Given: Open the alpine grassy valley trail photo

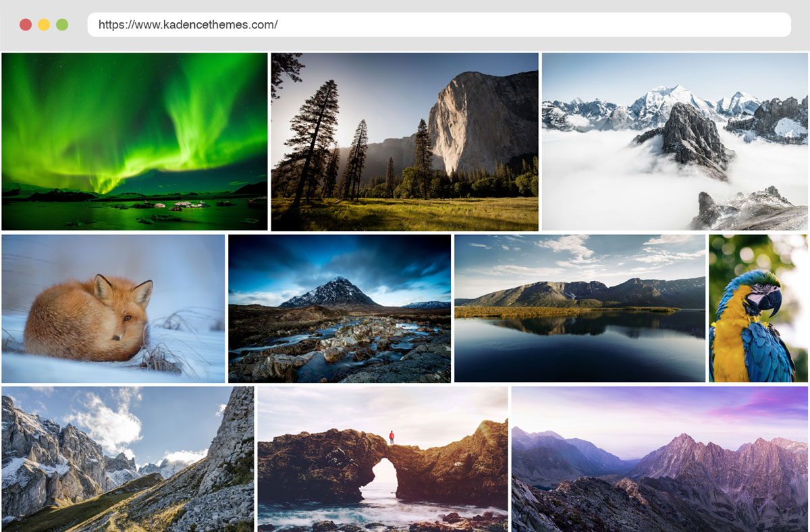Looking at the screenshot, I should coord(128,459).
